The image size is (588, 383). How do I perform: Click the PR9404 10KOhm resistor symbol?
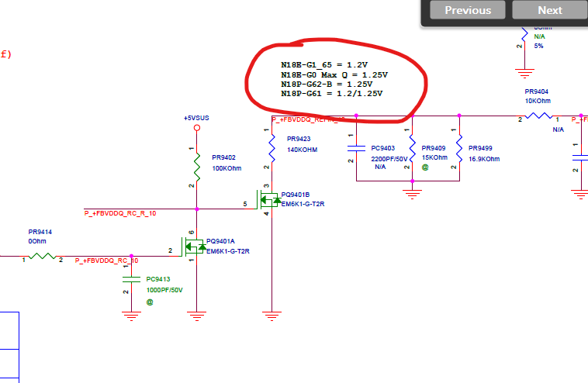(x=538, y=116)
